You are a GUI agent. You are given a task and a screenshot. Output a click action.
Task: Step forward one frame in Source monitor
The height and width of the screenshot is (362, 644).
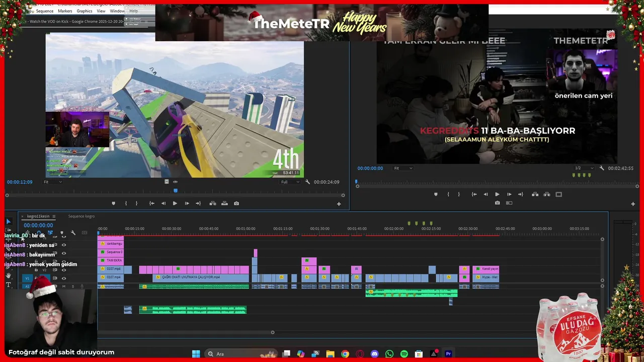(187, 203)
